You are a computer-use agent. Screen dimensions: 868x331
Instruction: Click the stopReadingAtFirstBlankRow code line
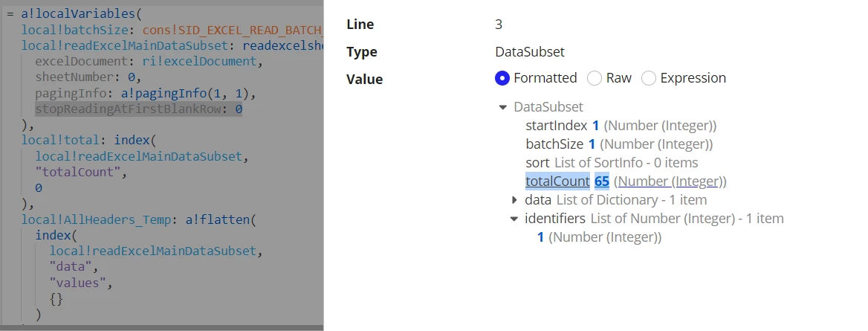138,109
